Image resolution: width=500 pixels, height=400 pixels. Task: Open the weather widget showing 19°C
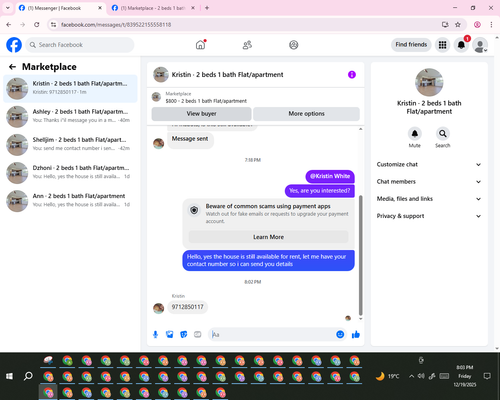[387, 376]
